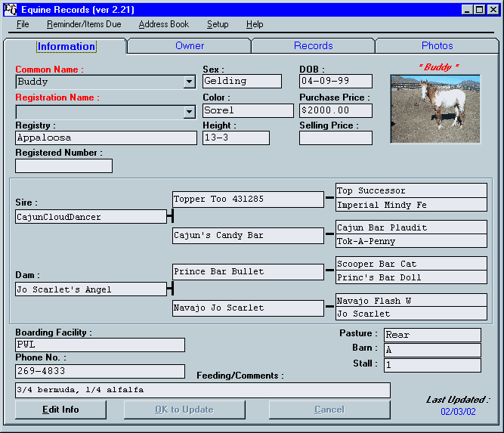Click the empty Selling Price field
The width and height of the screenshot is (504, 433).
point(335,138)
